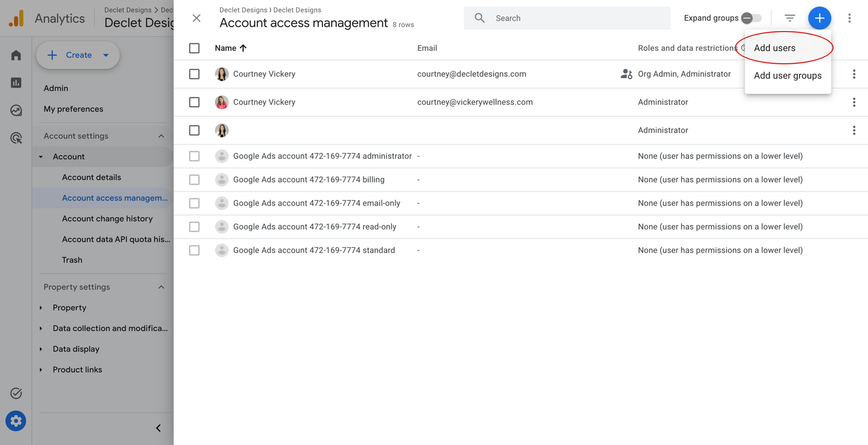The height and width of the screenshot is (445, 868).
Task: Click the Search input field
Action: coord(577,19)
